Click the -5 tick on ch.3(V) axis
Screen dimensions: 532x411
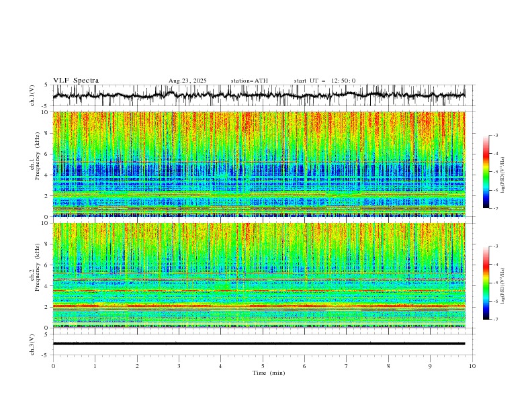point(45,355)
